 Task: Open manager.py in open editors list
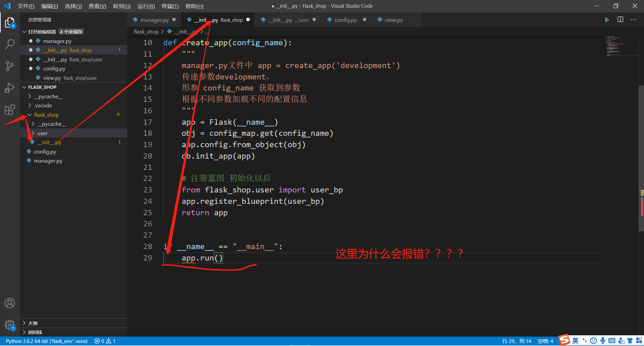pyautogui.click(x=73, y=41)
